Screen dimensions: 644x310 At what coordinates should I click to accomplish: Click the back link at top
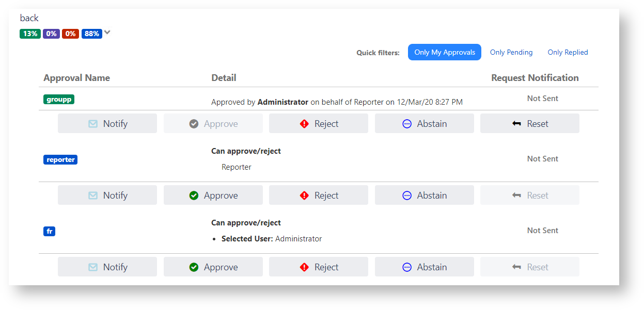click(29, 18)
